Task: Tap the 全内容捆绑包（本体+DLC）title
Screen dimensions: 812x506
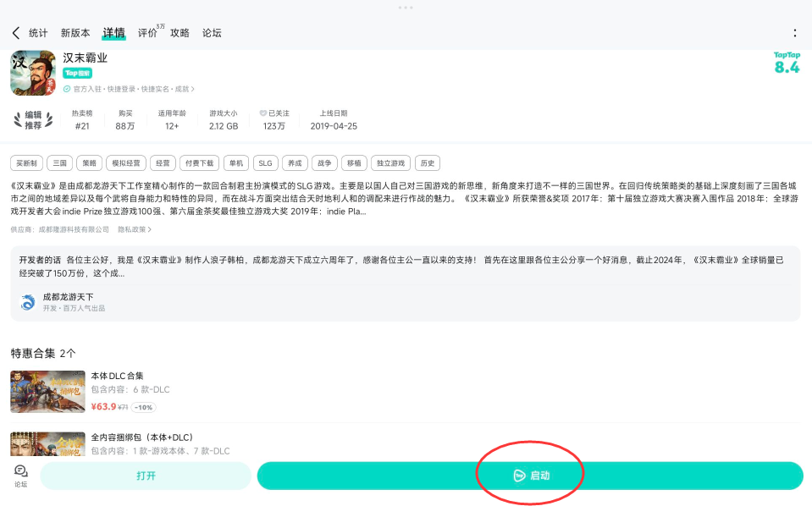Action: 142,437
